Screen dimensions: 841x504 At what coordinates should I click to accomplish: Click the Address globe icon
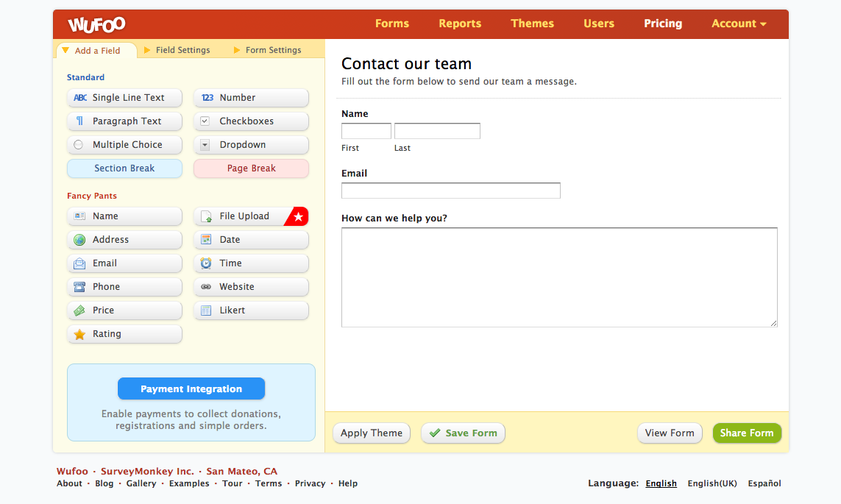pyautogui.click(x=79, y=240)
